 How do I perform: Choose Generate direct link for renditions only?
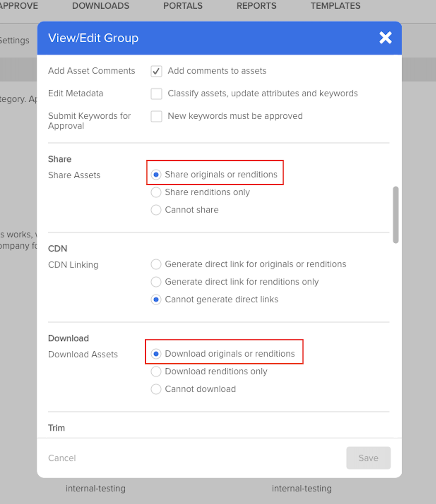pos(156,282)
